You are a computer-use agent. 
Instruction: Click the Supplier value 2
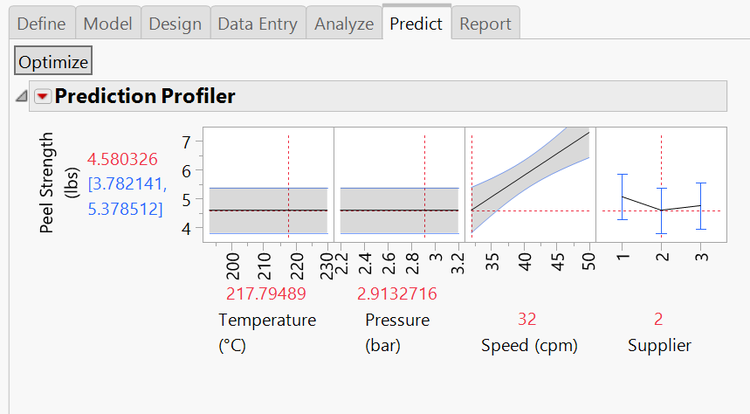click(659, 320)
